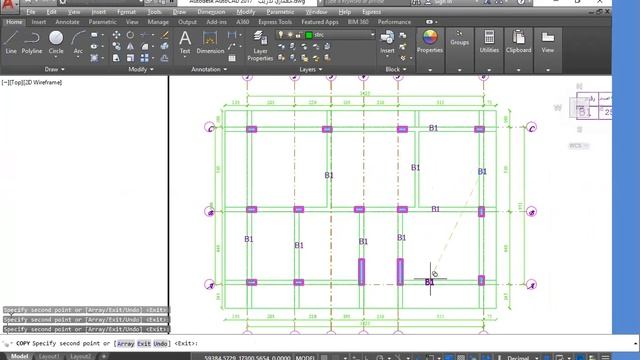The height and width of the screenshot is (360, 640).
Task: Switch to the Layout1 tab
Action: pyautogui.click(x=49, y=356)
